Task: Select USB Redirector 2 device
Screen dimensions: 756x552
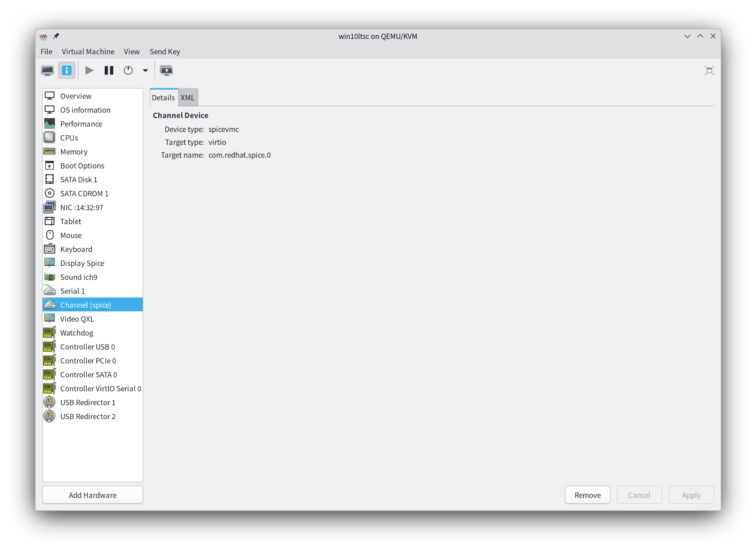Action: pyautogui.click(x=88, y=416)
